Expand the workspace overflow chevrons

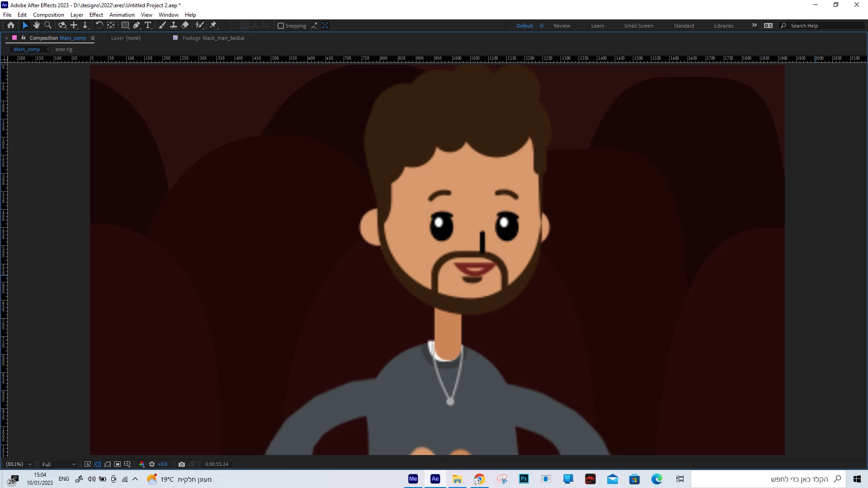click(754, 25)
